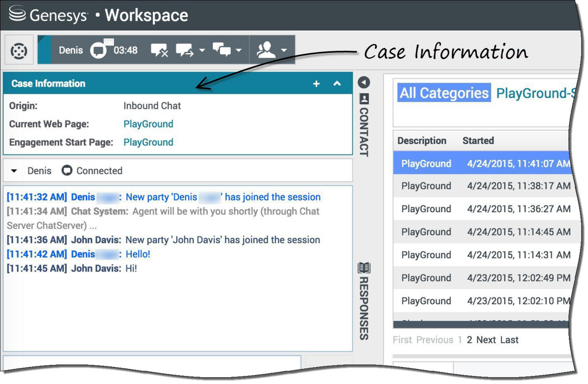588x384 pixels.
Task: Go to the Next page of results
Action: [x=486, y=340]
